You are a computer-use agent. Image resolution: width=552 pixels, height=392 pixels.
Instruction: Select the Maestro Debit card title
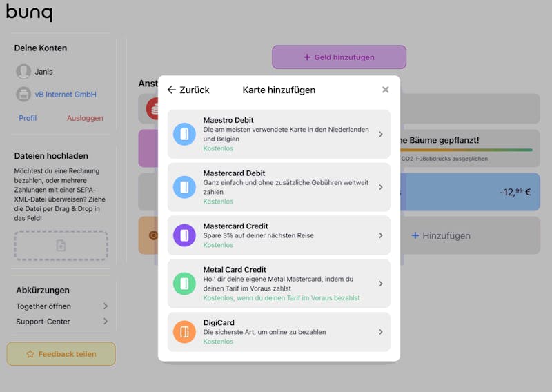[x=228, y=120]
